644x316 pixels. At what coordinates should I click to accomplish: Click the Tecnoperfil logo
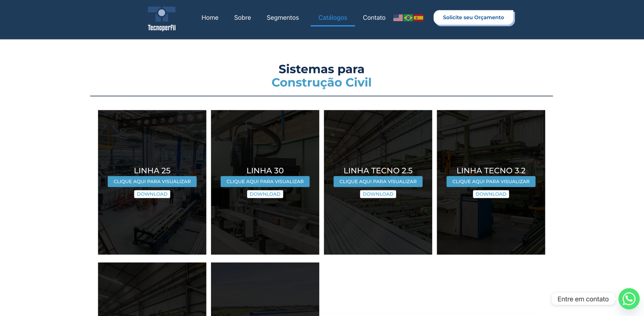(x=161, y=19)
